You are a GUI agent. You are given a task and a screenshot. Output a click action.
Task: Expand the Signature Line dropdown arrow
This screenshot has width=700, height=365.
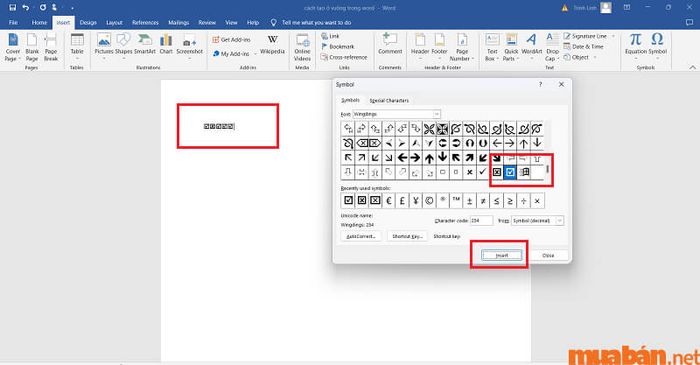coord(612,36)
